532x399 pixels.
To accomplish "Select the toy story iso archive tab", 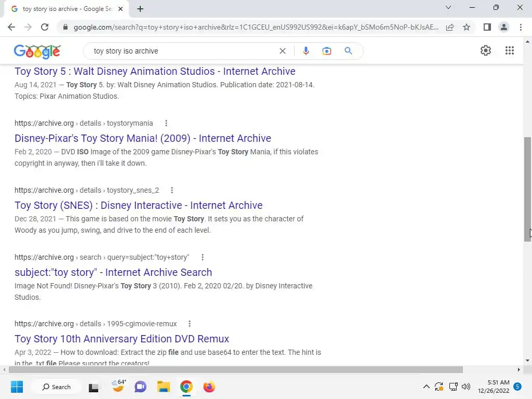I will point(67,9).
